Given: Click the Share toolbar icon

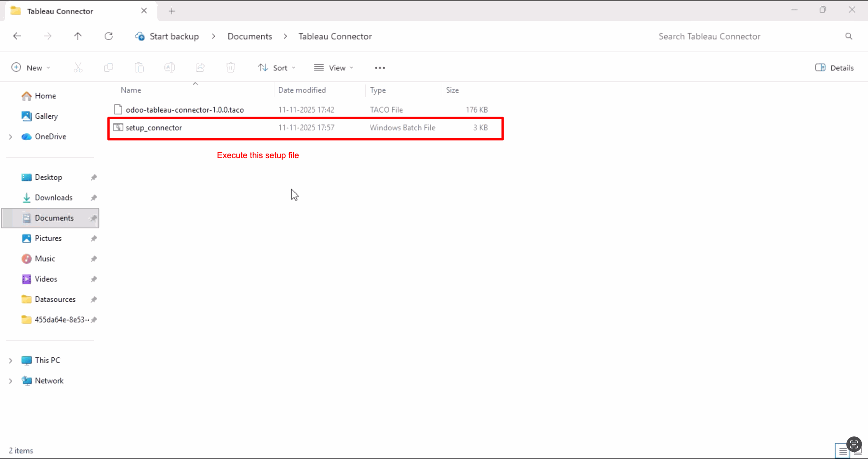Looking at the screenshot, I should pos(200,68).
